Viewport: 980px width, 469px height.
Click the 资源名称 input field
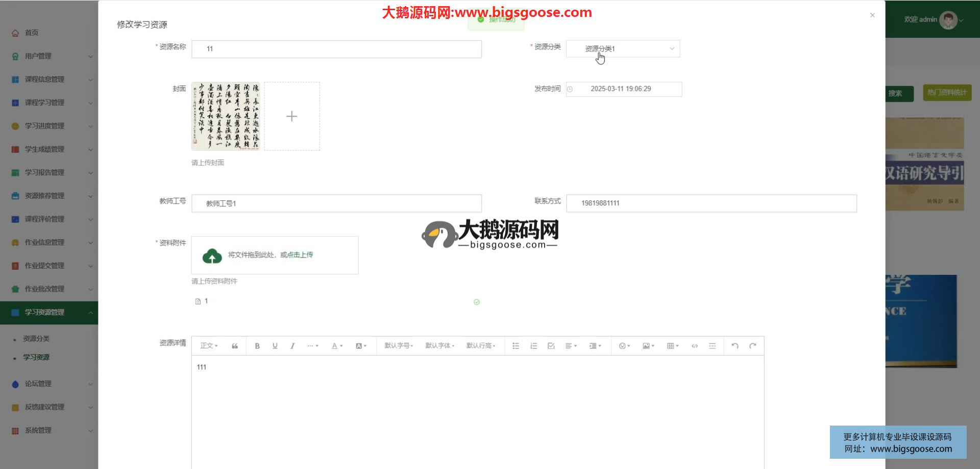click(x=336, y=49)
